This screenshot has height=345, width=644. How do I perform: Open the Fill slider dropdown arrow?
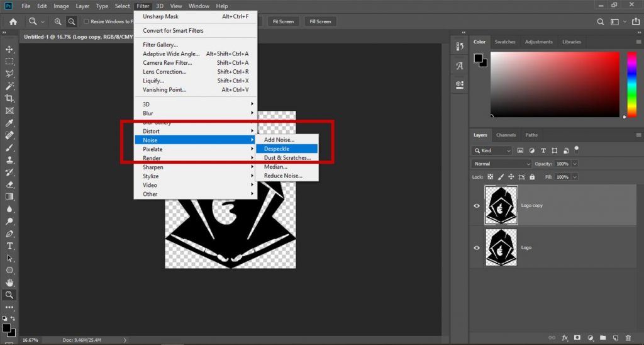(x=575, y=177)
